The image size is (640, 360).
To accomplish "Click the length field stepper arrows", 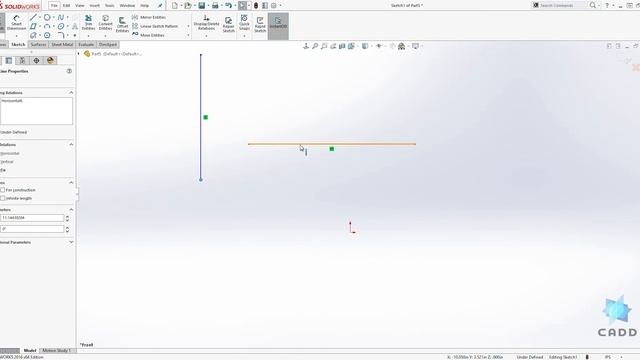I will point(67,218).
